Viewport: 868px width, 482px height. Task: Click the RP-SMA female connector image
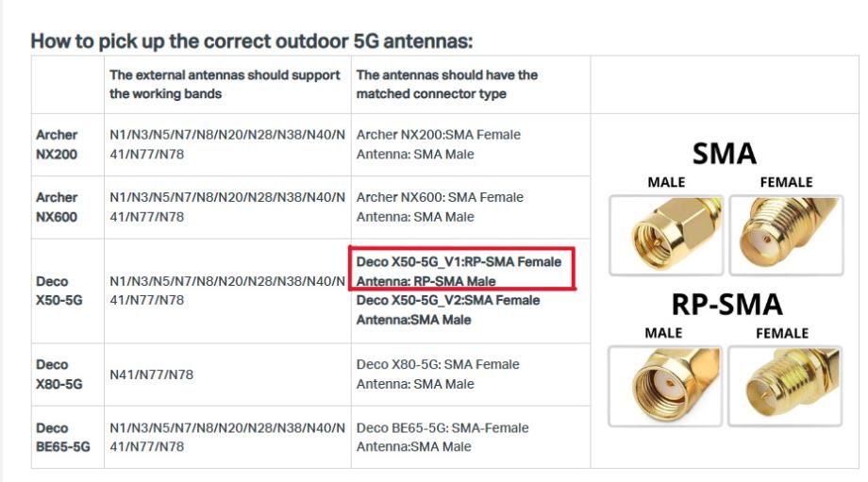point(785,384)
